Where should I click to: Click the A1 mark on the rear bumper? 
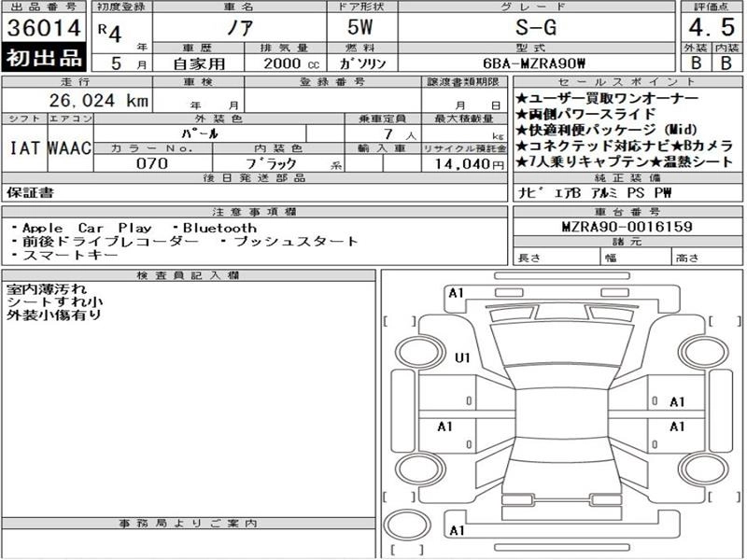pyautogui.click(x=457, y=530)
